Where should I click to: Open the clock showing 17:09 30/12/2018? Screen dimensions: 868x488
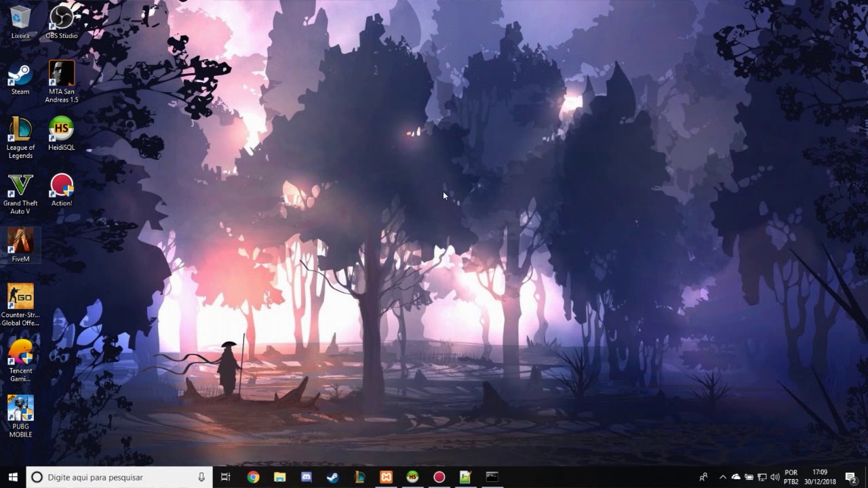(820, 477)
